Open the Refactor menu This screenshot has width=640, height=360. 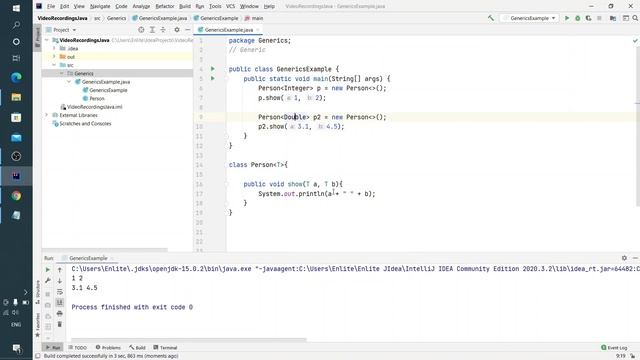(x=164, y=6)
